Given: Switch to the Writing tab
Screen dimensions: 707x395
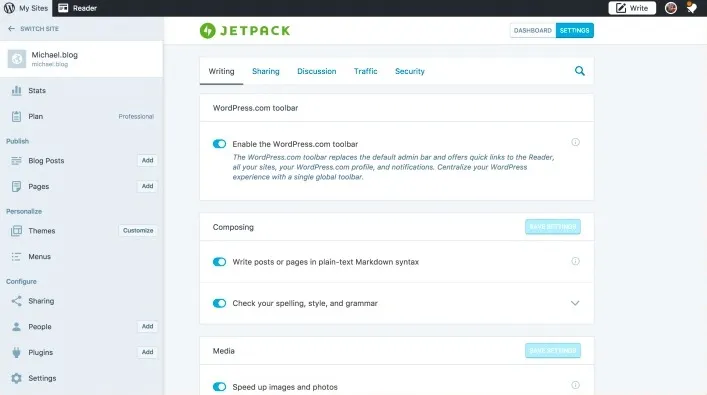Looking at the screenshot, I should pos(221,71).
